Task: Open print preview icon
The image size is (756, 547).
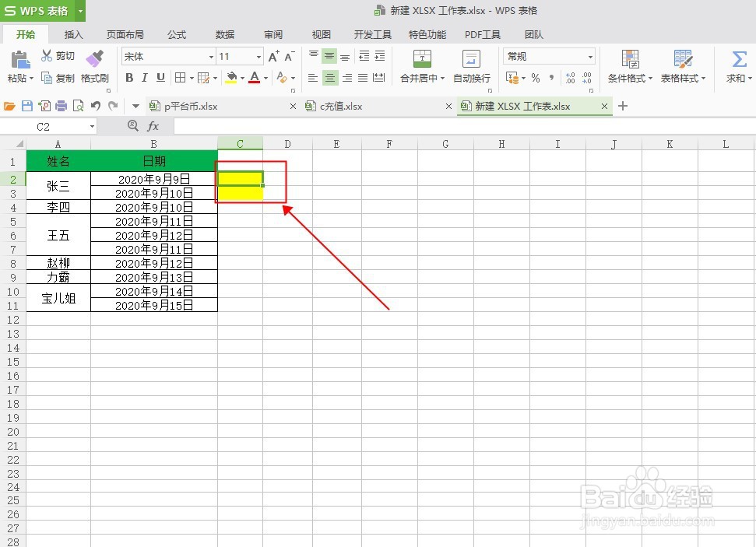Action: (x=78, y=106)
